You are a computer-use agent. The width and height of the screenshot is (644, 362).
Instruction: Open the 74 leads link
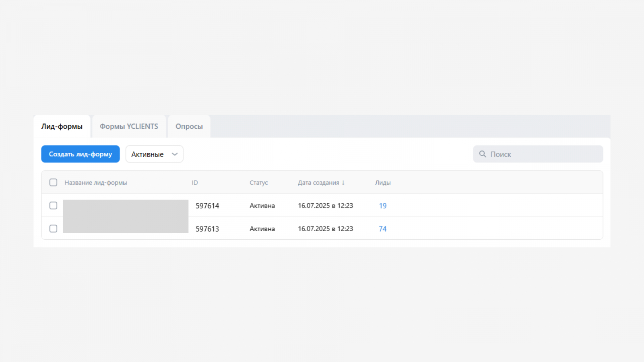coord(383,229)
